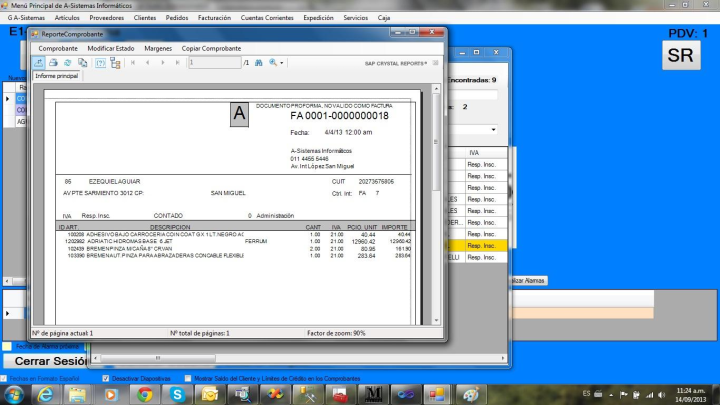Open the Visual Studio infinity icon in taskbar
720x405 pixels.
[x=405, y=395]
